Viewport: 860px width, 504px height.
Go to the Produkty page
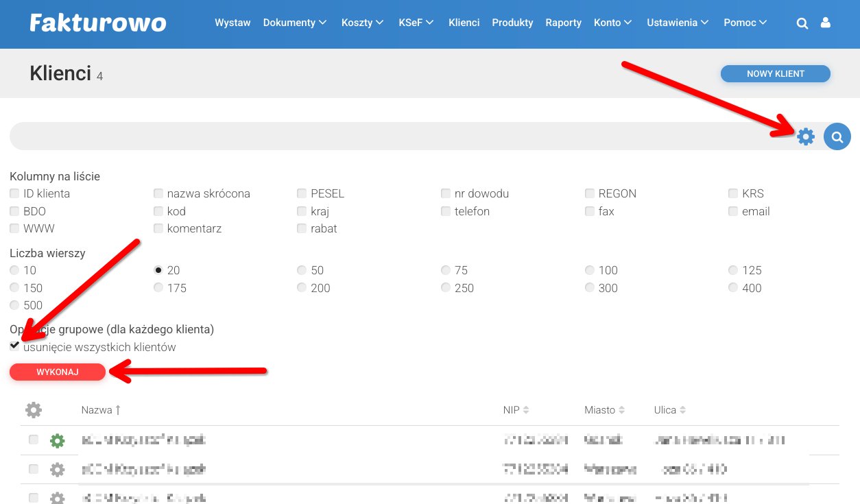(512, 23)
